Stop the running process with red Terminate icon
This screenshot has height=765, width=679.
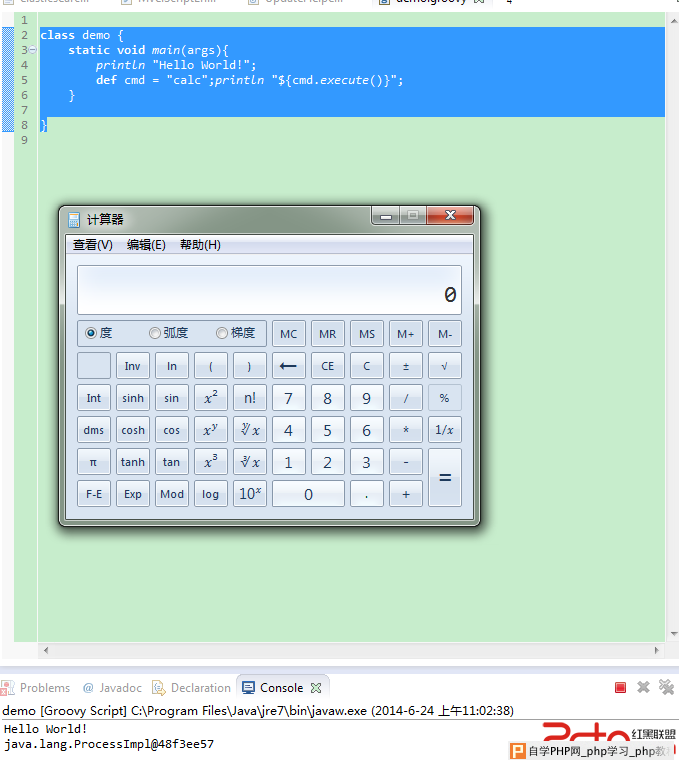tap(620, 688)
